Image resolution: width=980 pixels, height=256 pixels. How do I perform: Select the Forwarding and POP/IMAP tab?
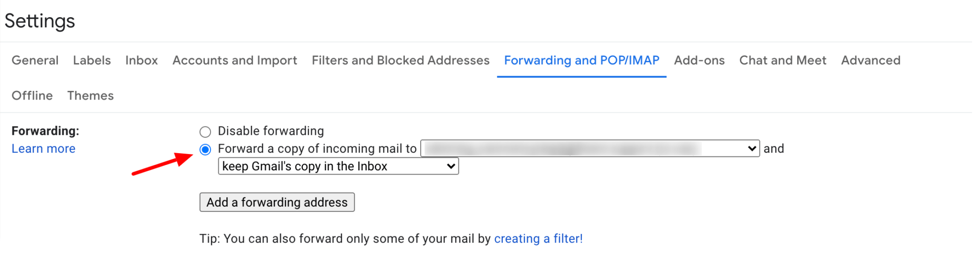coord(582,60)
